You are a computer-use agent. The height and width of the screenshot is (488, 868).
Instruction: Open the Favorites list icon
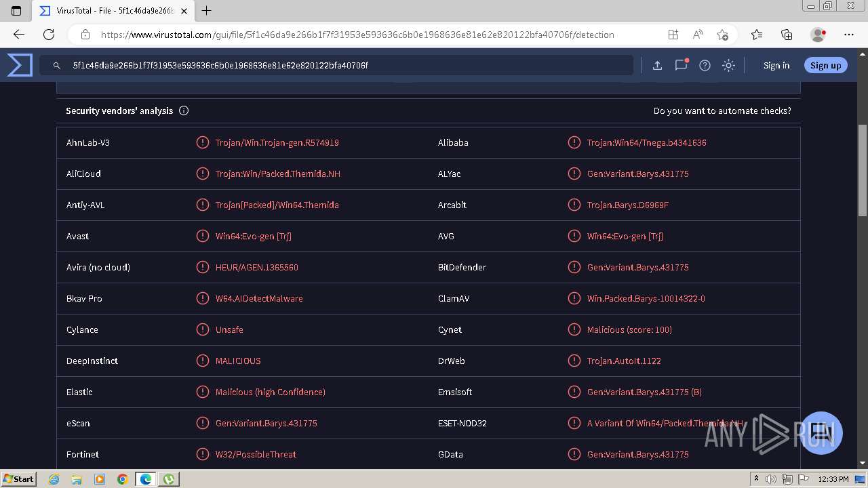(757, 35)
